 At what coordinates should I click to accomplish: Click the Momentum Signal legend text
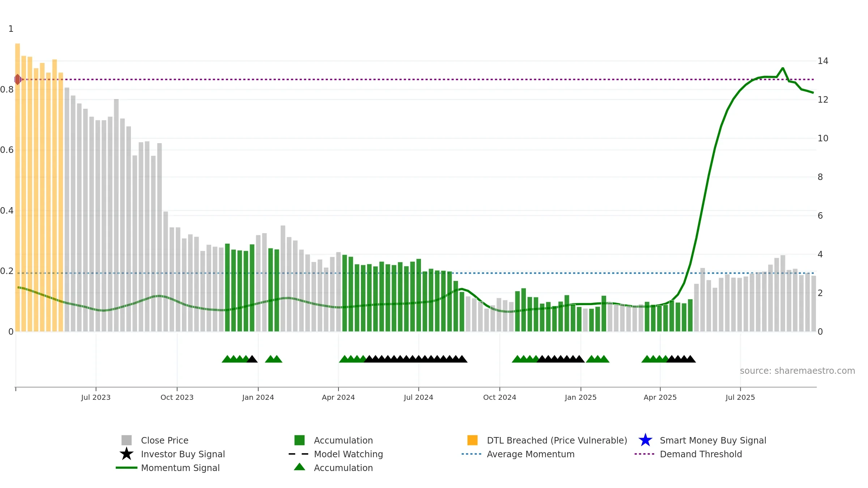180,468
